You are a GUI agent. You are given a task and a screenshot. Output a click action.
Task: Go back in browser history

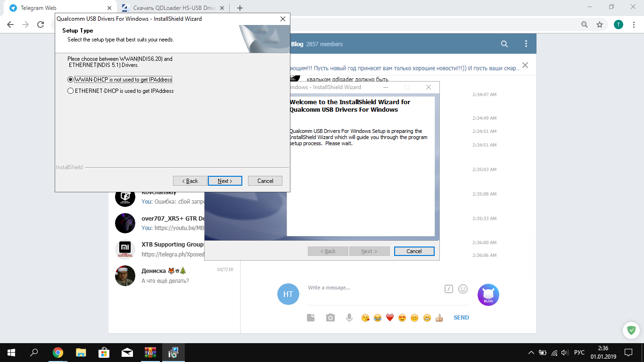pos(10,25)
